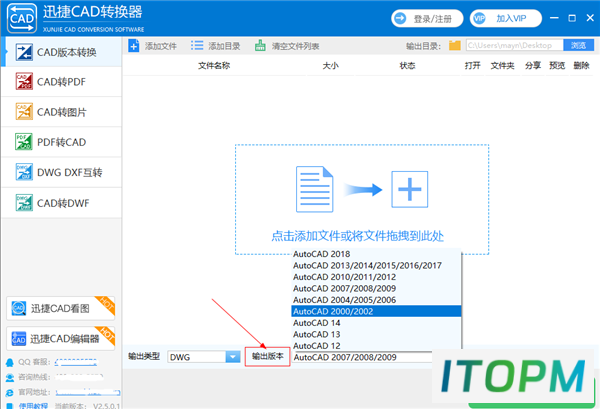Click the 大小 column header
Image resolution: width=600 pixels, height=409 pixels.
(330, 66)
